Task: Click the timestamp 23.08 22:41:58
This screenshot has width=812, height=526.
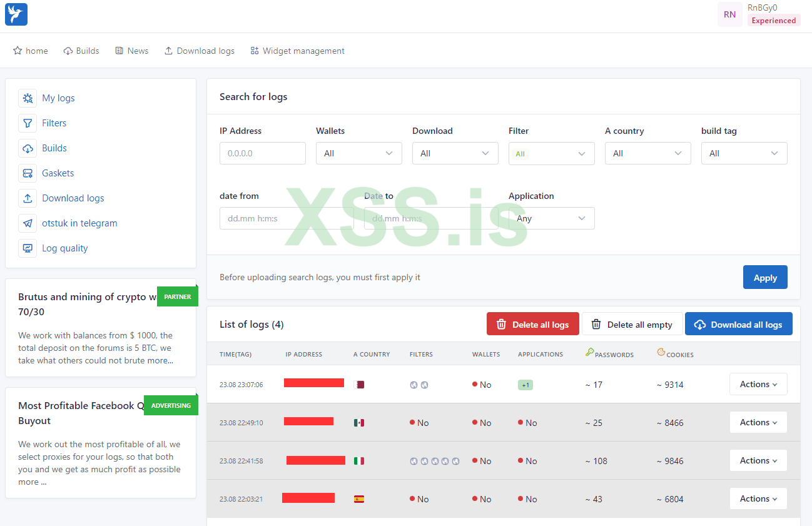Action: 241,461
